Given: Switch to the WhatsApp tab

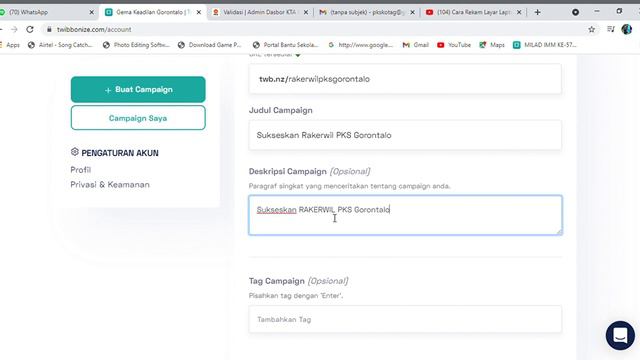Looking at the screenshot, I should [x=46, y=12].
